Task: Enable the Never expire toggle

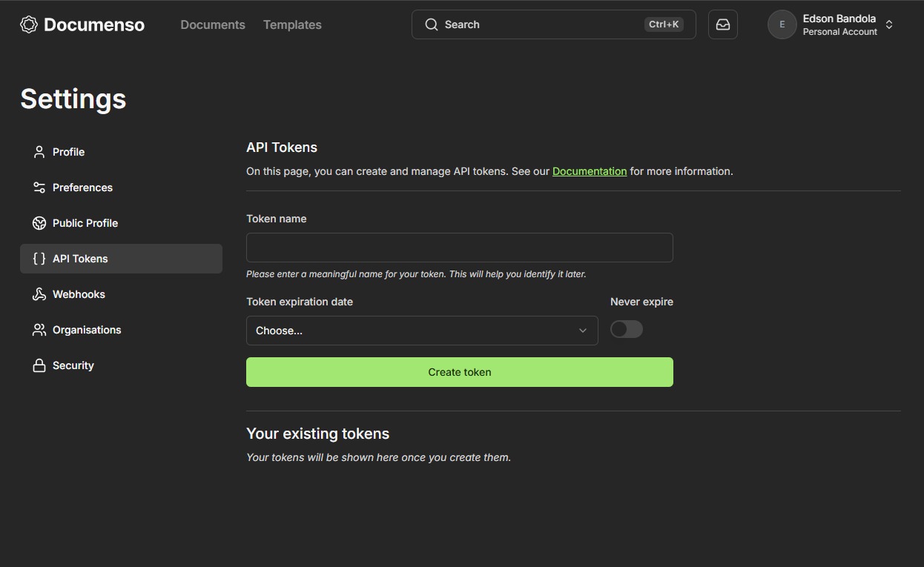Action: coord(626,330)
